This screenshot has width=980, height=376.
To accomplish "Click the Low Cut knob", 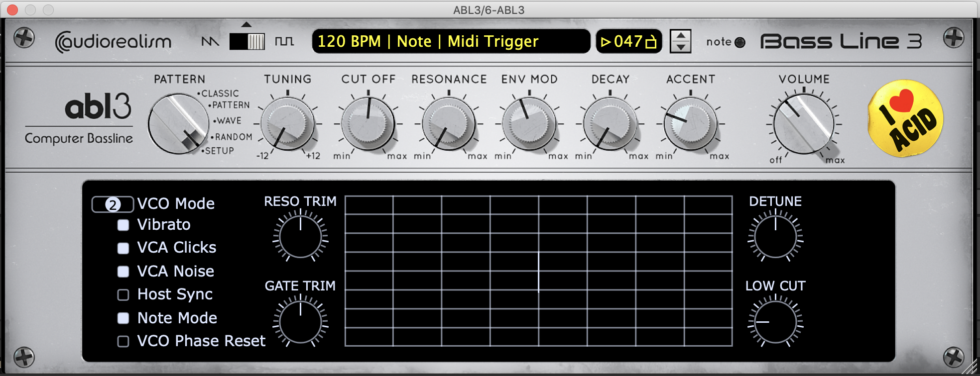I will [775, 322].
